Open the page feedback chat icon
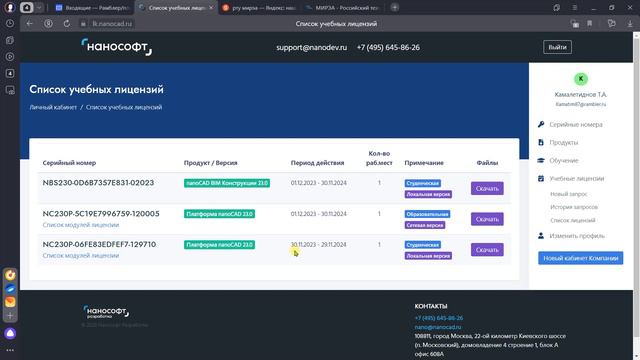This screenshot has height=360, width=640. pos(611,24)
